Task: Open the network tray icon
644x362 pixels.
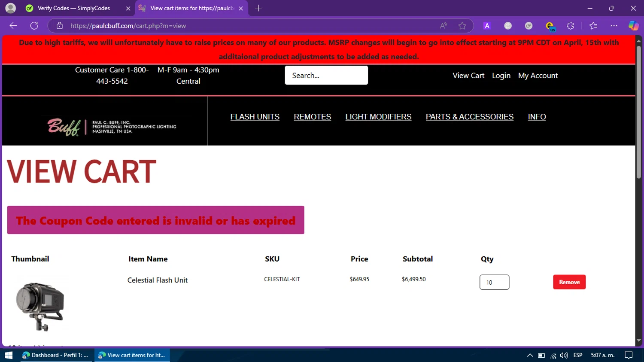Action: (553, 355)
